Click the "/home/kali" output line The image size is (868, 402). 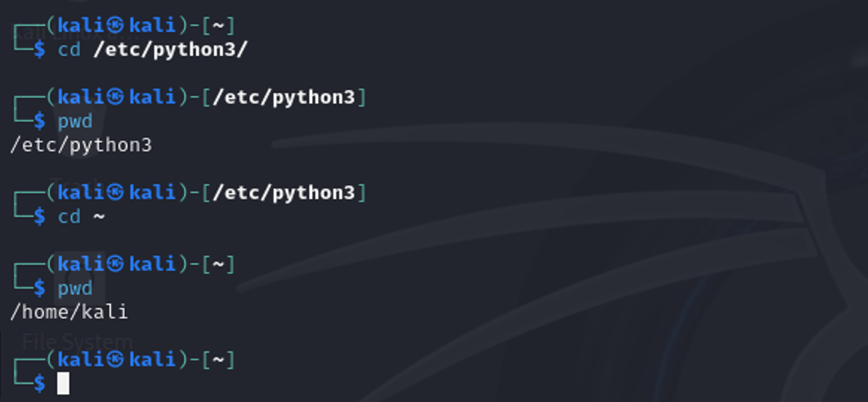click(69, 311)
